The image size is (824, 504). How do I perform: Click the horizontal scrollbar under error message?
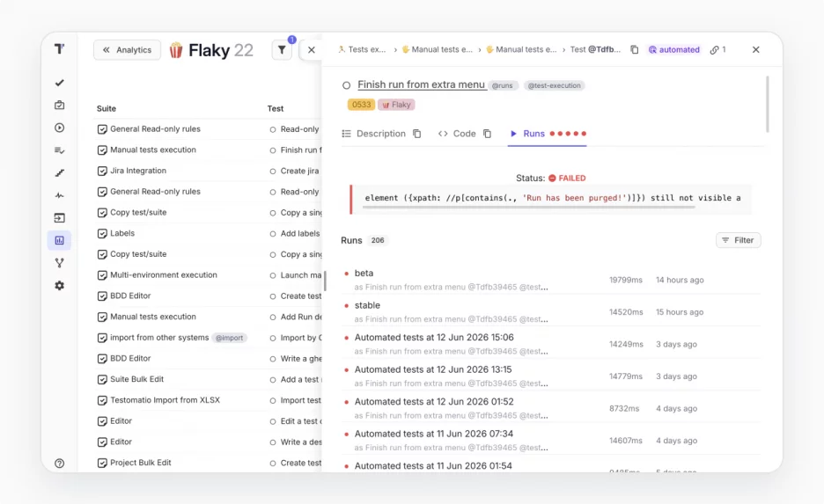(528, 208)
